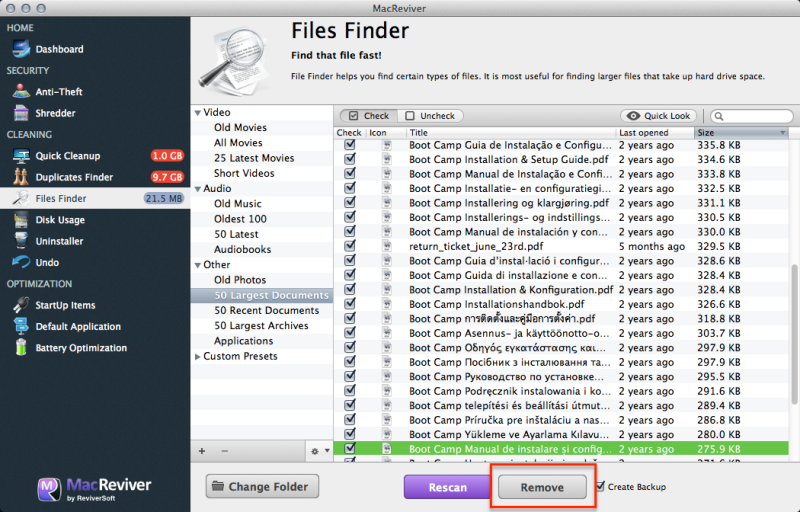This screenshot has width=800, height=512.
Task: Collapse the Video category
Action: pos(197,113)
